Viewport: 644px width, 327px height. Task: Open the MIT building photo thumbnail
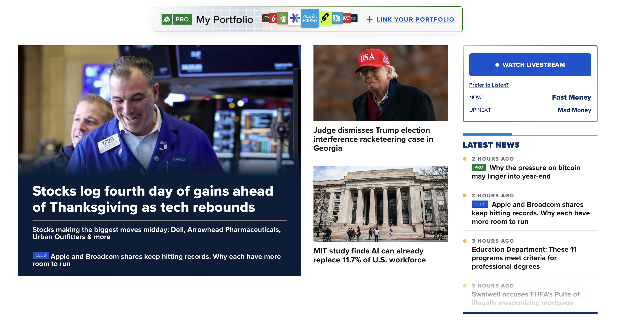(x=381, y=204)
